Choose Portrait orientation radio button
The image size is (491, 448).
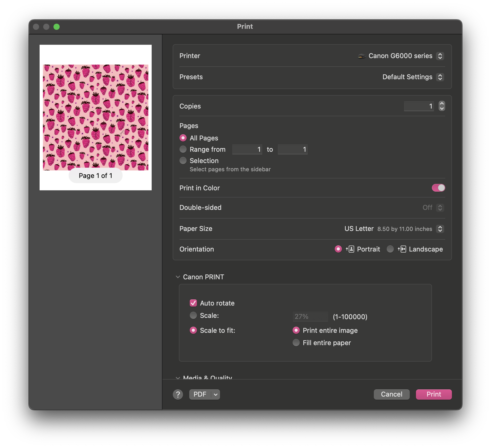(338, 249)
